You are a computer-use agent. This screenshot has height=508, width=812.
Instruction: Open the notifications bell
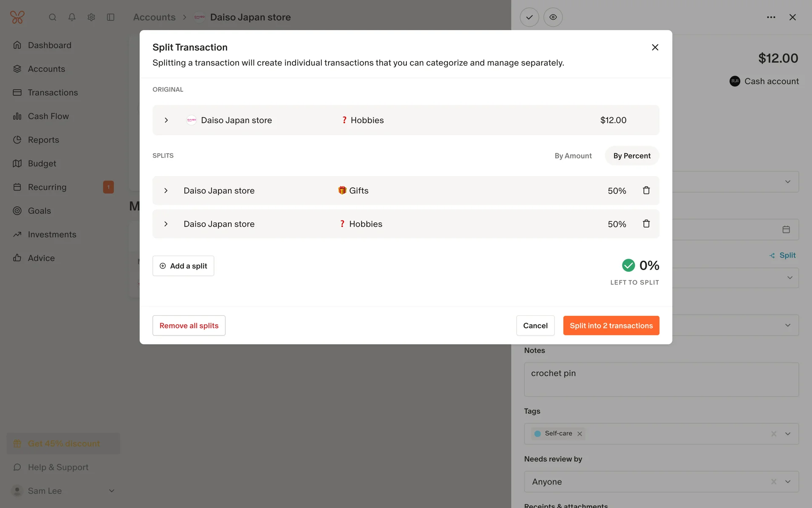72,17
